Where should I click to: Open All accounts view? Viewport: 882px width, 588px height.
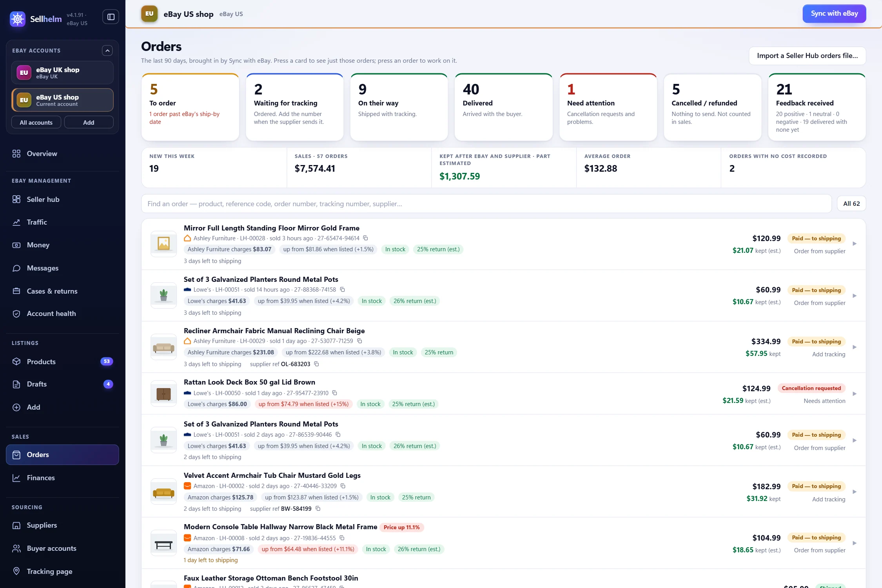pos(36,122)
